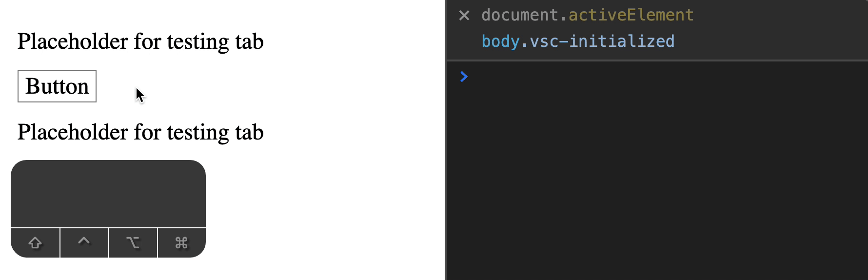Click the separator line below the live expression
Image resolution: width=868 pixels, height=280 pixels.
(x=656, y=60)
